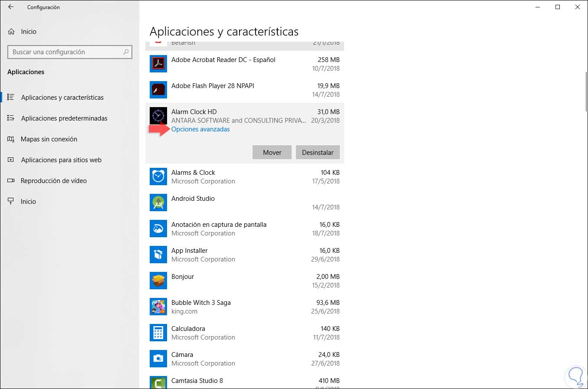Click the Desinstalar button
The image size is (588, 389).
click(318, 152)
